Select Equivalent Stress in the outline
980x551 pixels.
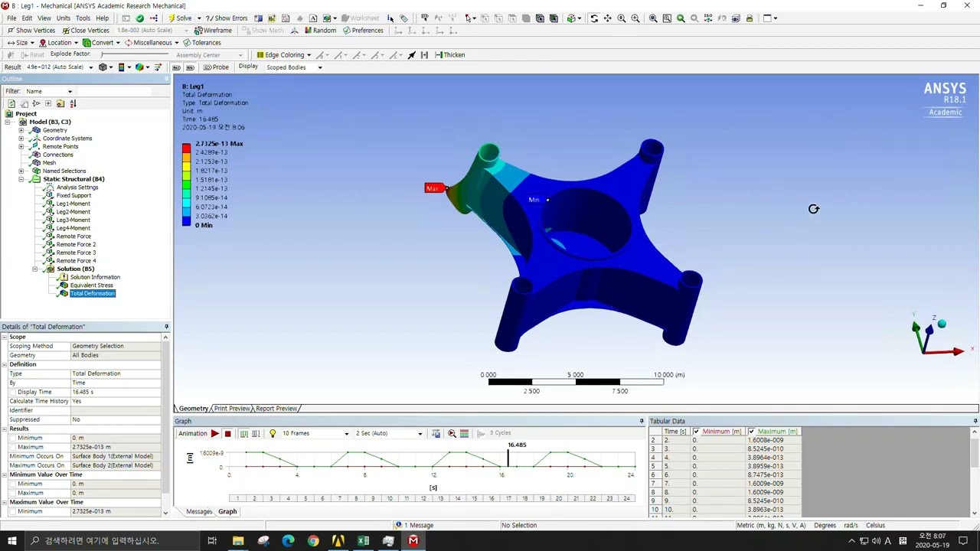(x=91, y=285)
